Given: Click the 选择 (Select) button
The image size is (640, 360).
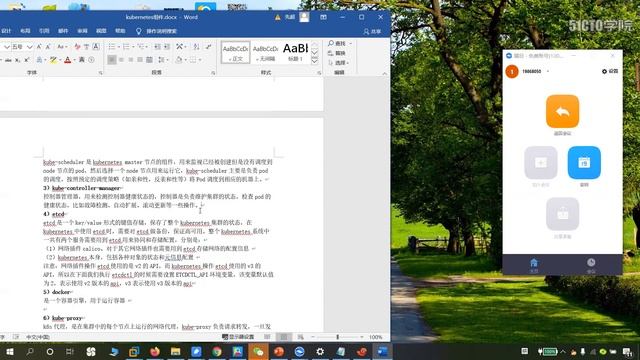Looking at the screenshot, I should pyautogui.click(x=338, y=63).
